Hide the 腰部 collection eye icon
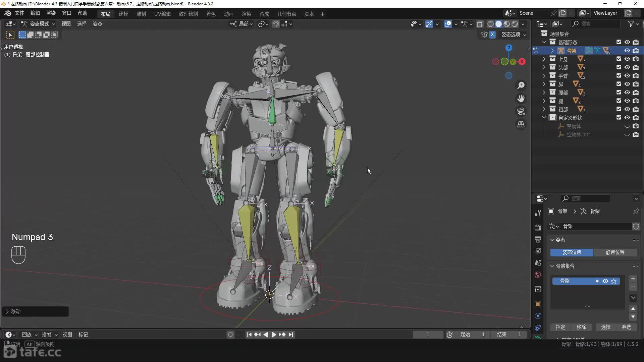Image resolution: width=644 pixels, height=362 pixels. [x=627, y=93]
